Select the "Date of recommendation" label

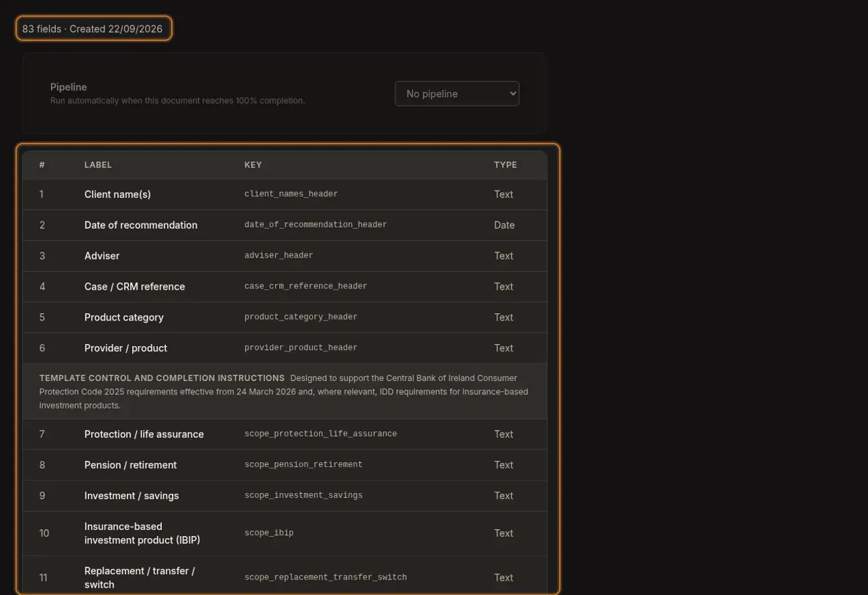tap(141, 225)
